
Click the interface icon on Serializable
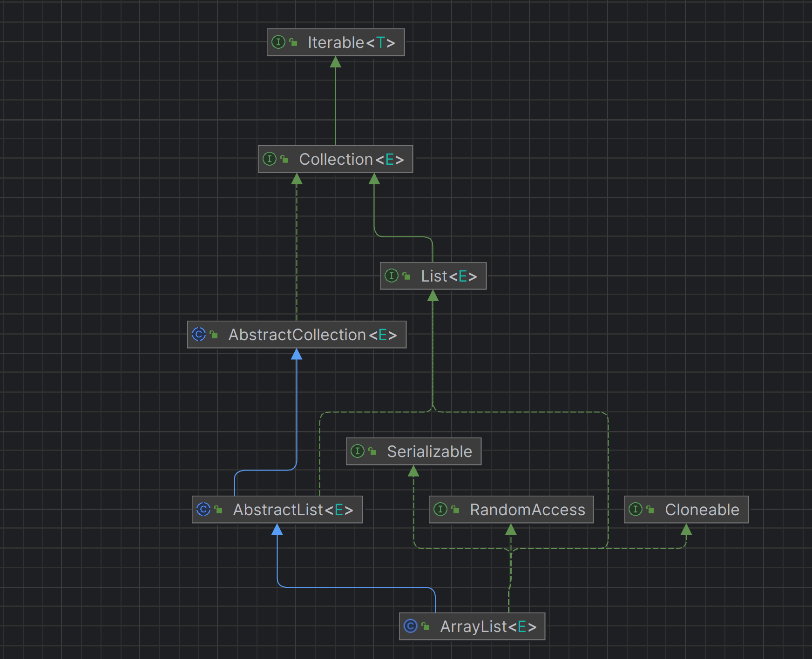[x=357, y=451]
